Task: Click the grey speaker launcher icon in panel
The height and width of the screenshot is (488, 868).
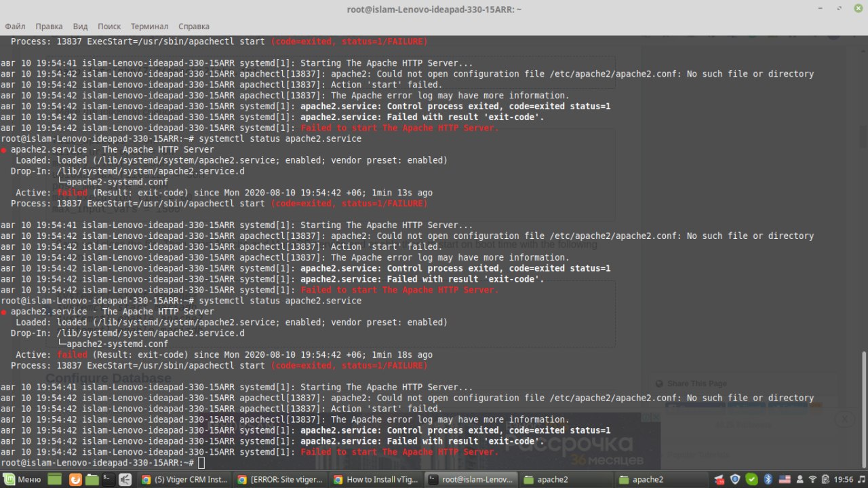Action: coord(125,480)
